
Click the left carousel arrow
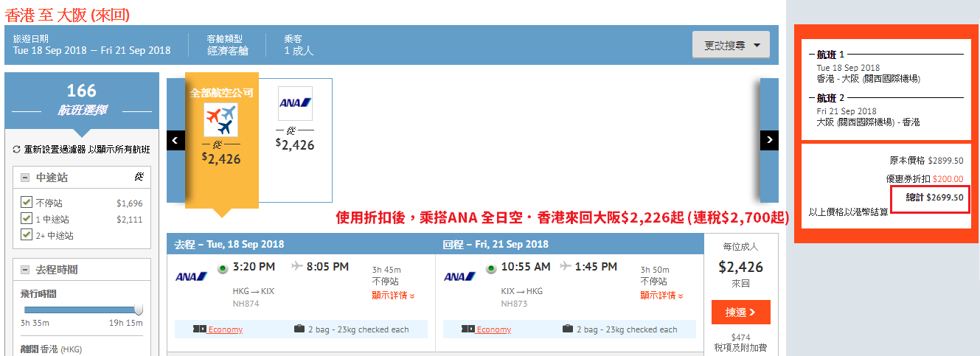pyautogui.click(x=176, y=140)
